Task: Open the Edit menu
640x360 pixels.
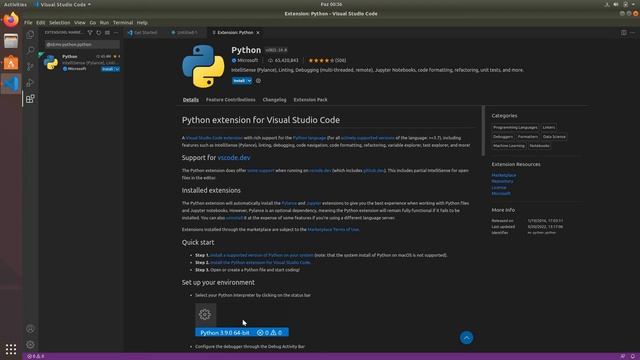Action: (40, 22)
